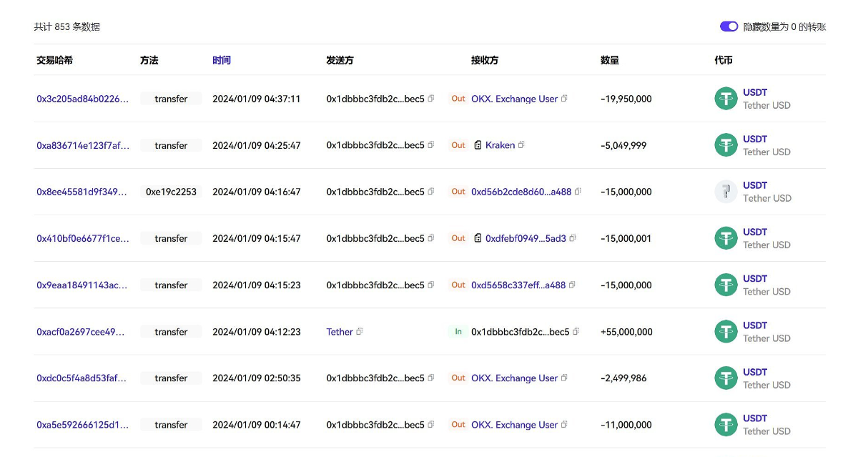The image size is (868, 457).
Task: Click the 0xe19c2253 method tag
Action: tap(171, 192)
